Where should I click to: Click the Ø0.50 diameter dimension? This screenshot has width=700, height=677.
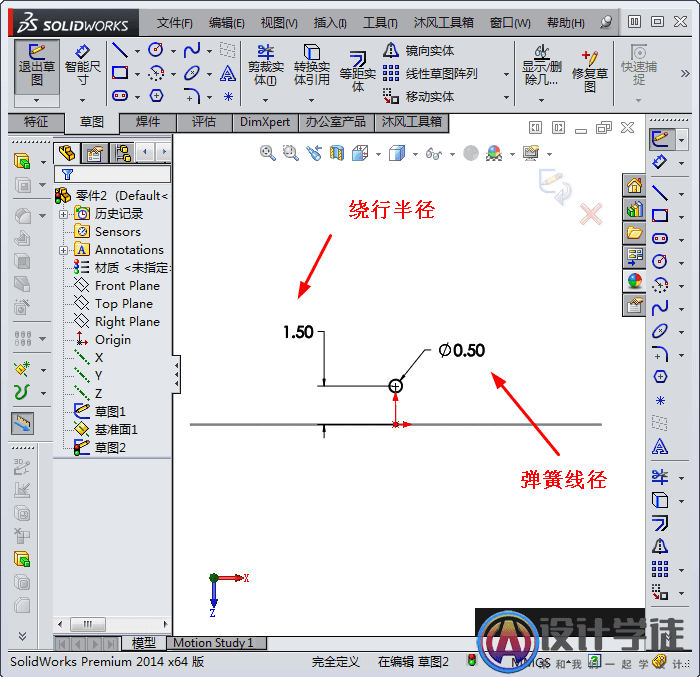point(462,351)
